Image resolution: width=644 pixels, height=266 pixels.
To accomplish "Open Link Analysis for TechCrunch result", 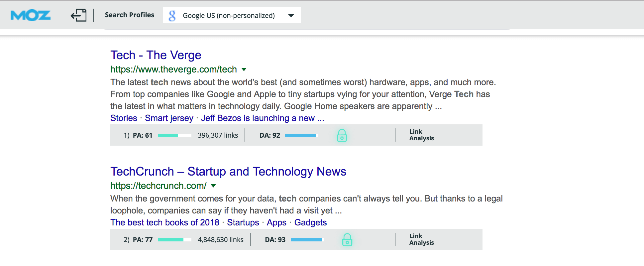I will coord(421,239).
